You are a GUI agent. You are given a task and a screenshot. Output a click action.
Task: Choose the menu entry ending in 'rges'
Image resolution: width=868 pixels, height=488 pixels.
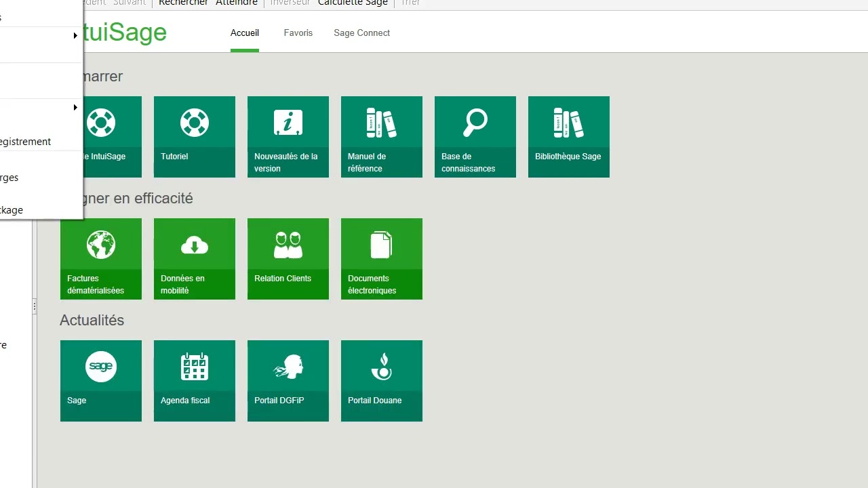[x=41, y=178]
